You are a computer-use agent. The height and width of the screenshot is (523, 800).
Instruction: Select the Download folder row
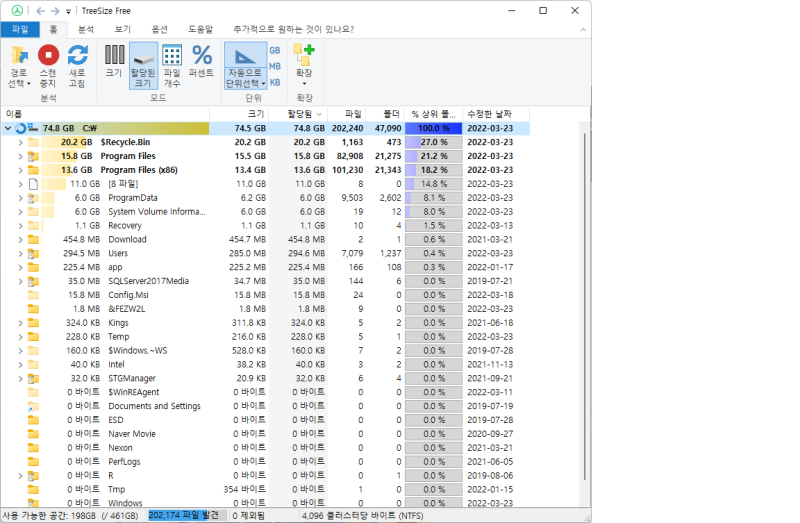tap(127, 239)
